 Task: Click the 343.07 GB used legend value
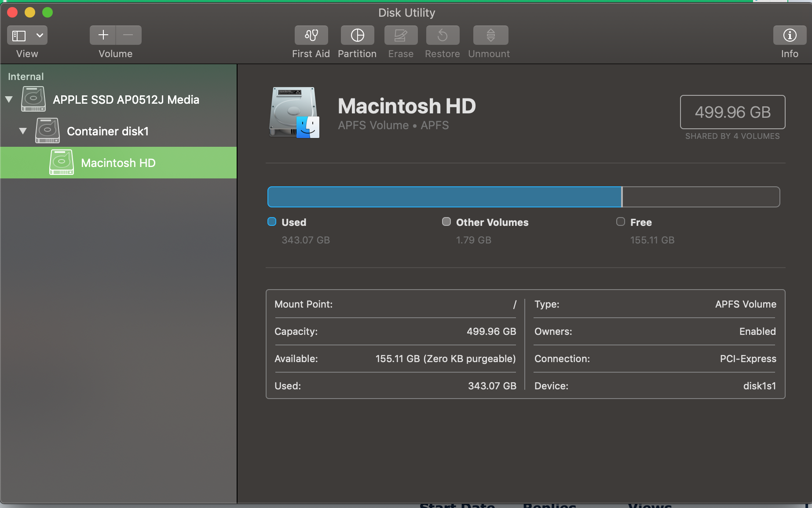306,240
